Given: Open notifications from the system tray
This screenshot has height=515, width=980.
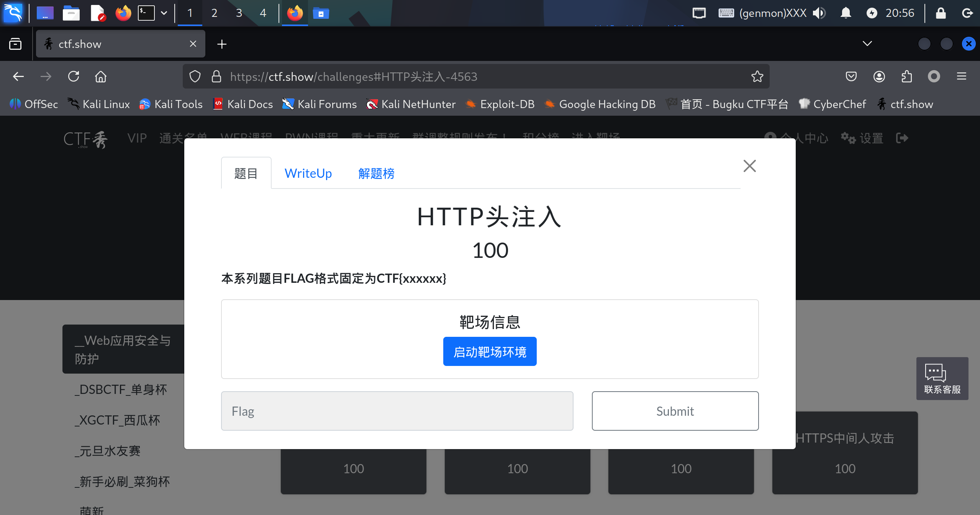Looking at the screenshot, I should coord(846,13).
